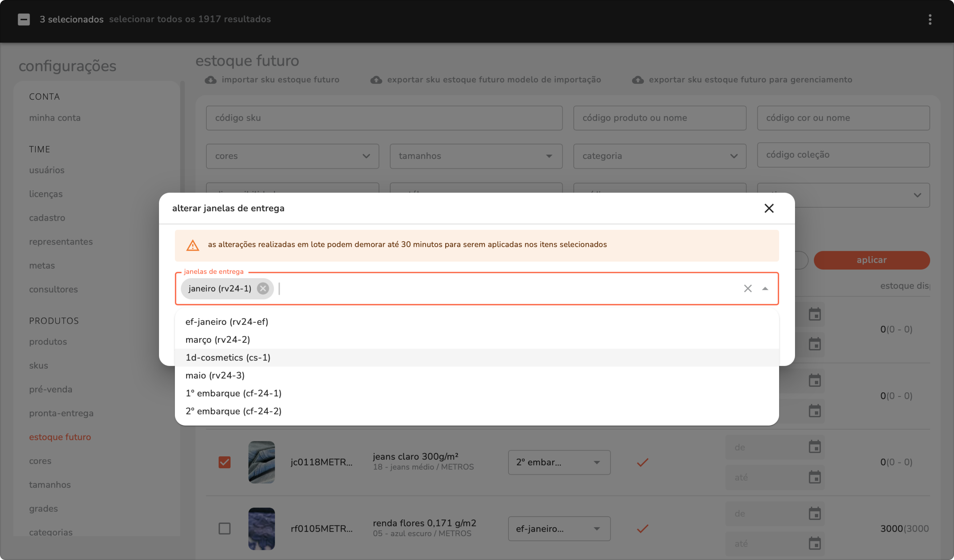Click the jeans claro product thumbnail
The height and width of the screenshot is (560, 954).
click(261, 462)
